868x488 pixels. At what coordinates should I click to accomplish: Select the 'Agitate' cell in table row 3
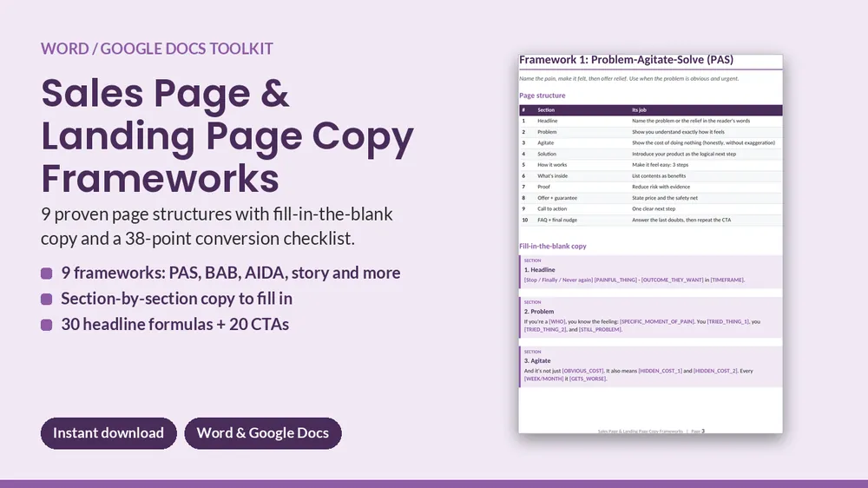(x=545, y=143)
